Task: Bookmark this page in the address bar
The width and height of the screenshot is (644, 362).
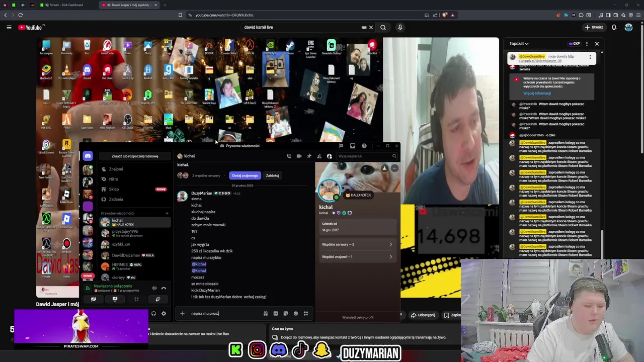Action: [x=180, y=15]
